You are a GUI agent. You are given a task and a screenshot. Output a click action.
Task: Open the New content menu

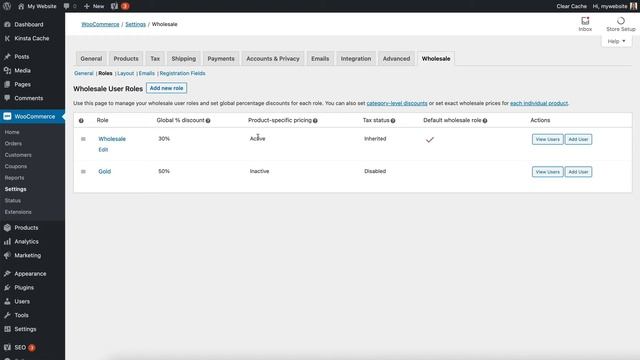(x=94, y=6)
